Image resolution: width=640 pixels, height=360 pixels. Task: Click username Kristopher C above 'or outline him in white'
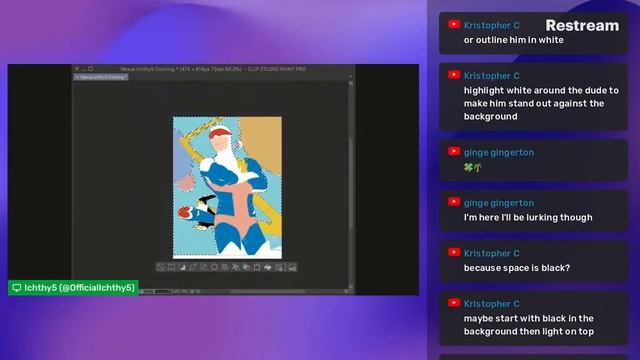(x=491, y=25)
